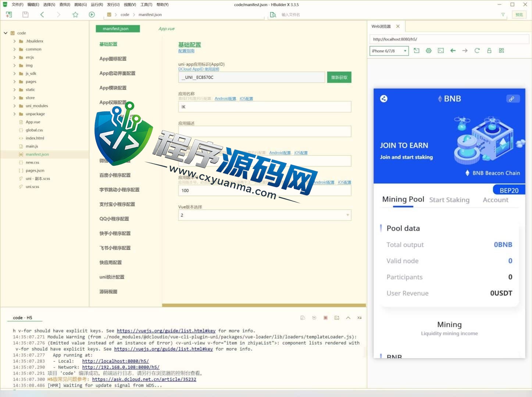
Task: Open the 工具(T) menu
Action: point(146,5)
